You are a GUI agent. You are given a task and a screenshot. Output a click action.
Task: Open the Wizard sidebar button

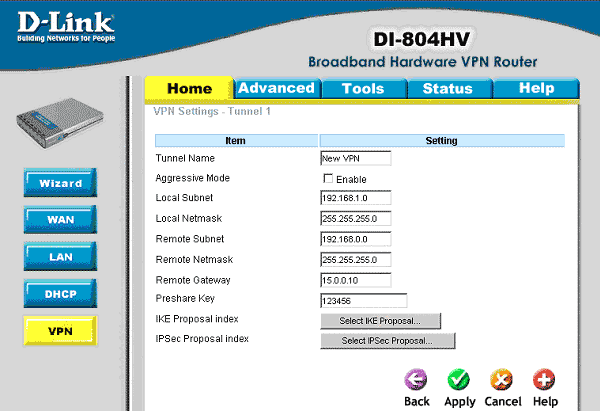(60, 183)
